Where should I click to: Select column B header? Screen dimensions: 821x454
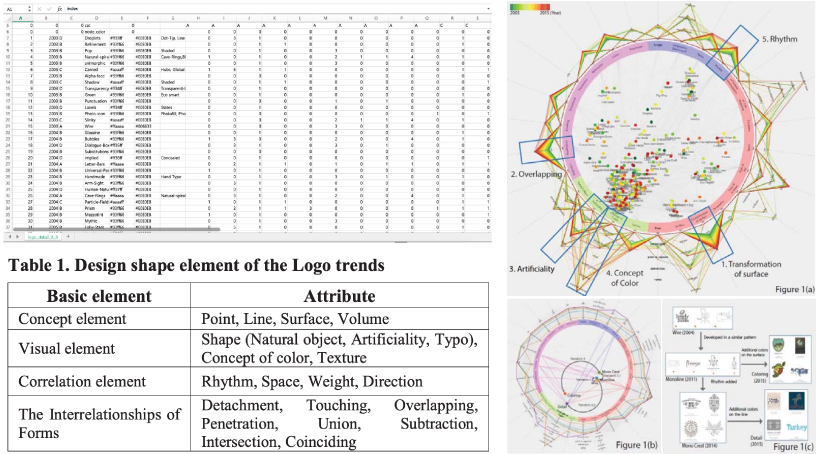[x=46, y=18]
